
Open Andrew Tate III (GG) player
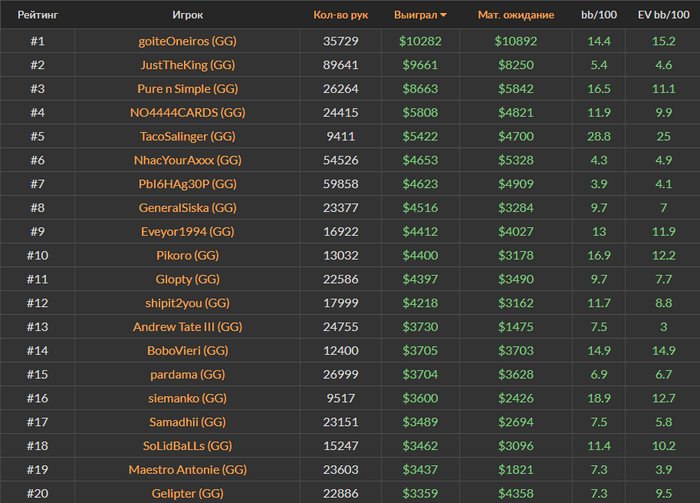coord(187,327)
